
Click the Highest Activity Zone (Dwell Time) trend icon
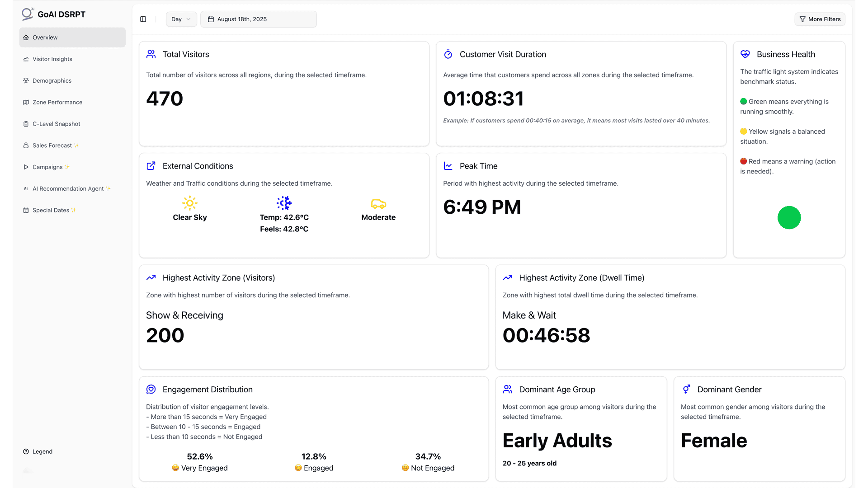click(508, 278)
